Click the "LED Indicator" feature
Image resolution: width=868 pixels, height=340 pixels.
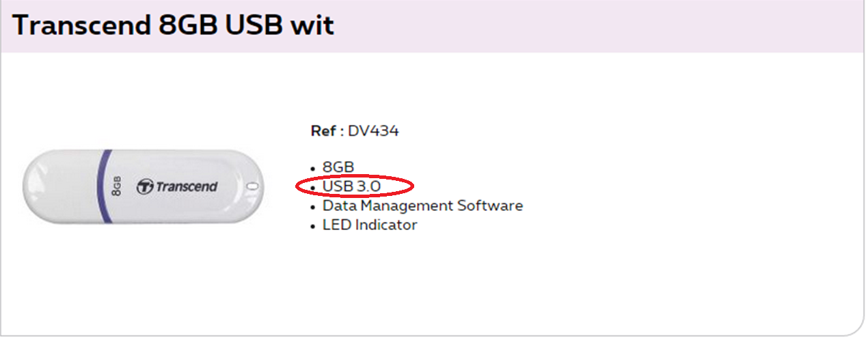(370, 225)
